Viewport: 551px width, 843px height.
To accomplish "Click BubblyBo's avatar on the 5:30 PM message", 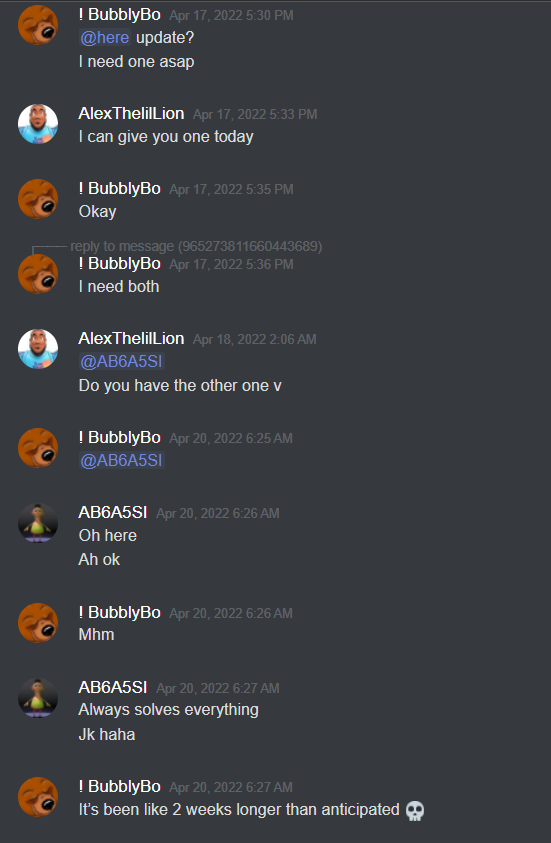I will 38,25.
